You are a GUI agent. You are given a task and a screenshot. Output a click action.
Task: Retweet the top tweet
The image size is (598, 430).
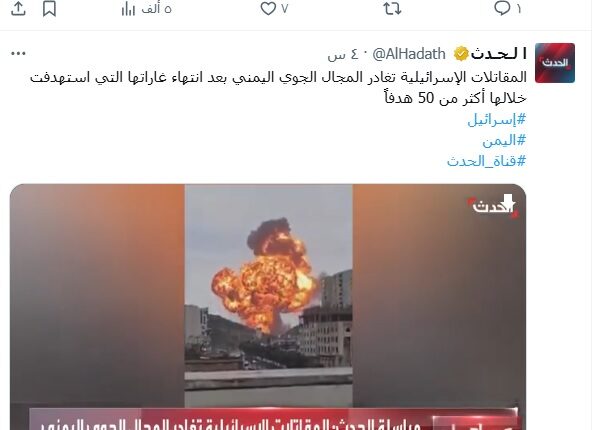tap(392, 8)
